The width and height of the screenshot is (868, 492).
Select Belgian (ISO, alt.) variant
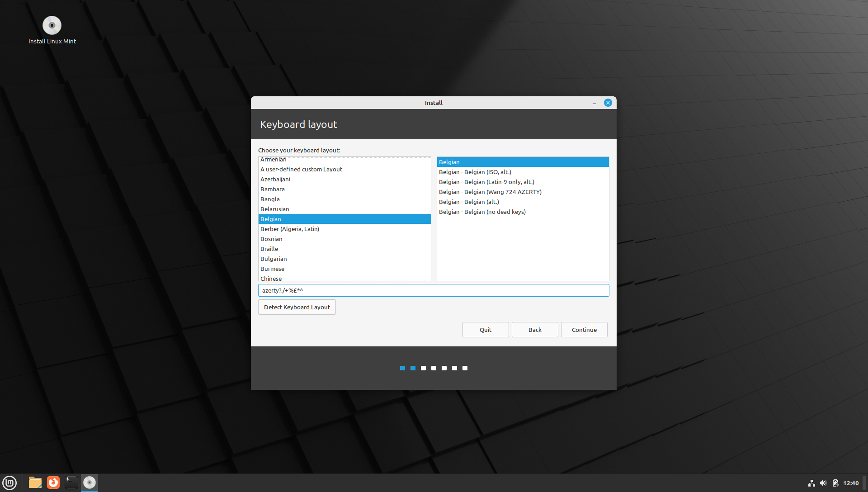click(x=523, y=172)
